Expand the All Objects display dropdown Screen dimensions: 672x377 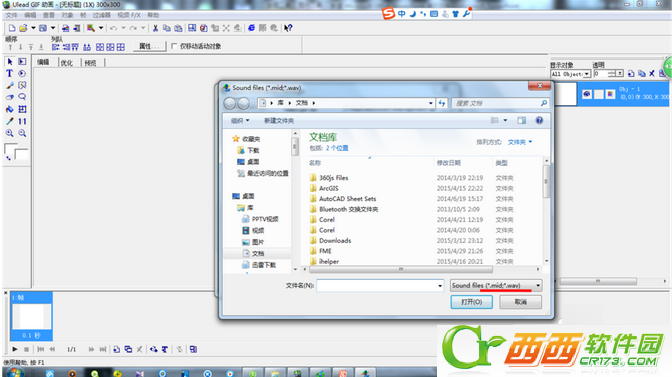587,74
